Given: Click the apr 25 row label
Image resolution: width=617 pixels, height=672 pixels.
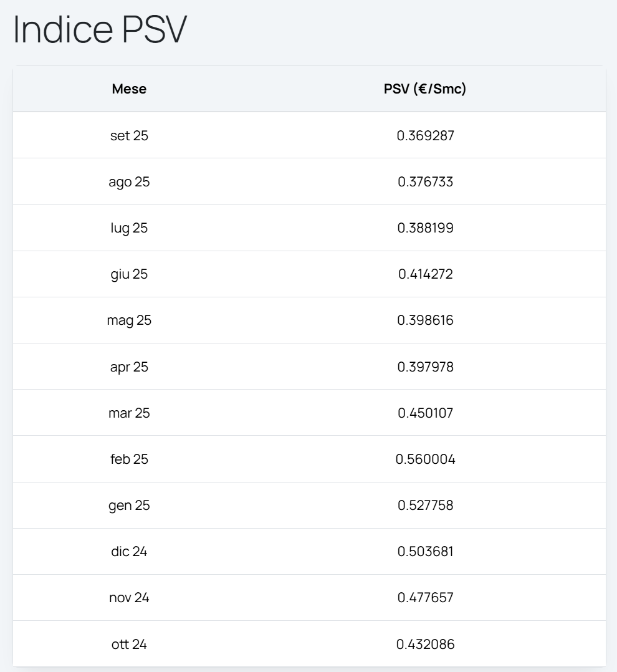Looking at the screenshot, I should [129, 367].
